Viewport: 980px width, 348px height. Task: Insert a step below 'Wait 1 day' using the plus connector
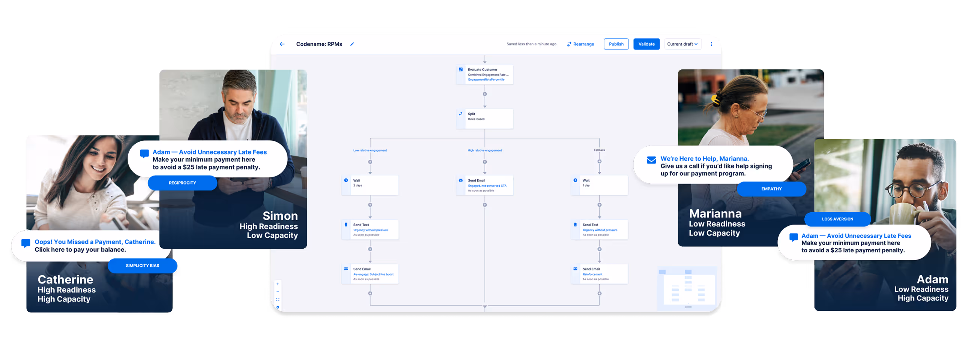[599, 204]
